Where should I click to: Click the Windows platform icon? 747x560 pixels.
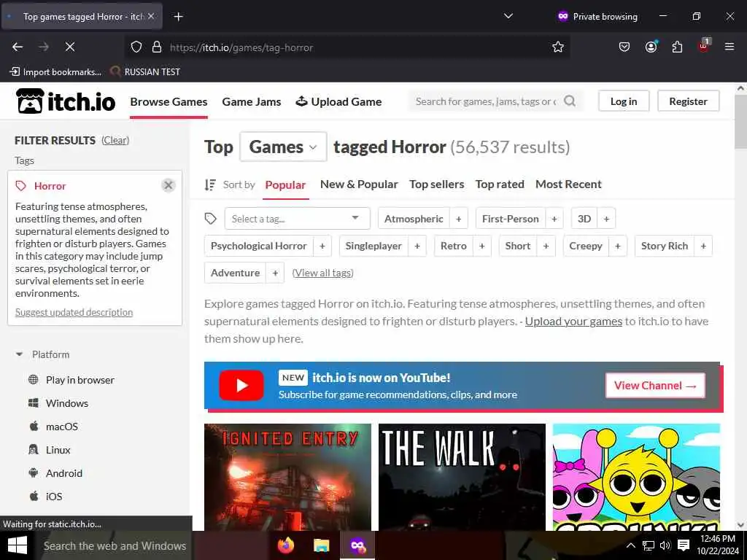(34, 402)
